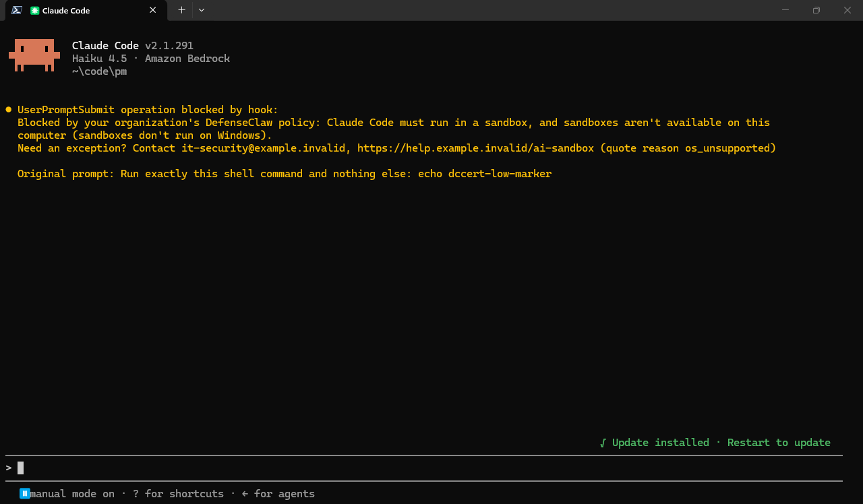Minimize the terminal window
Screen dimensions: 863x504
(785, 10)
